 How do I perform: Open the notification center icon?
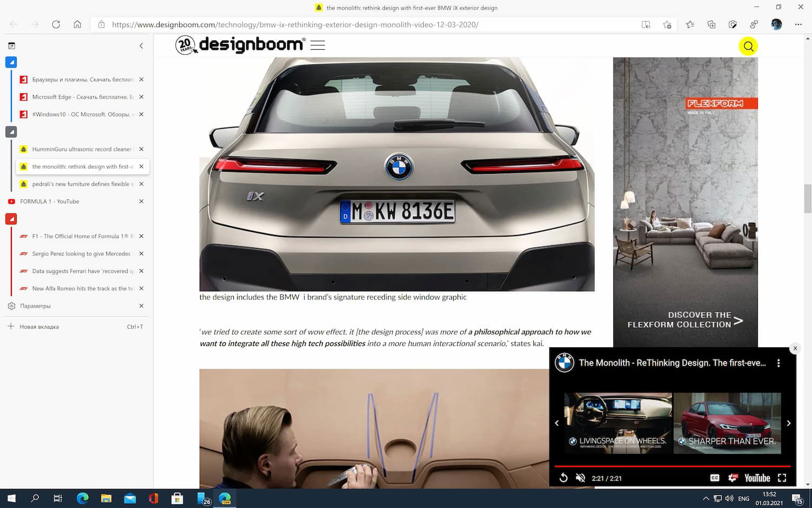pos(797,499)
